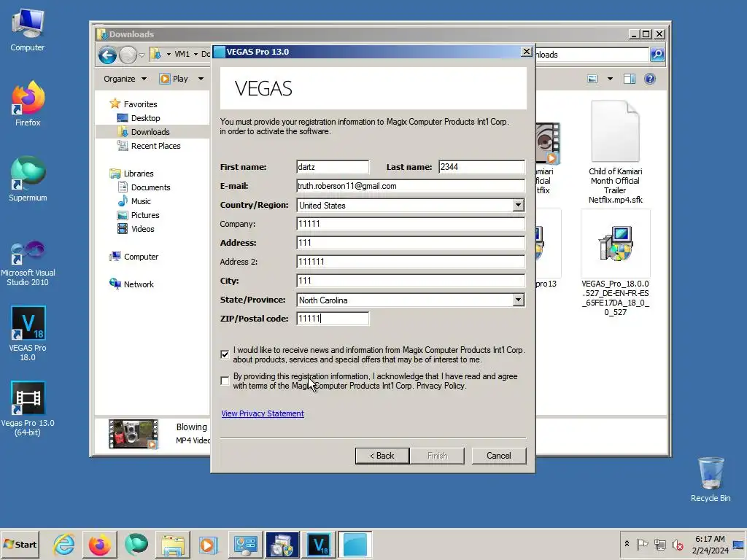Image resolution: width=747 pixels, height=560 pixels.
Task: Click the control panel taskbar icon
Action: pos(246,545)
